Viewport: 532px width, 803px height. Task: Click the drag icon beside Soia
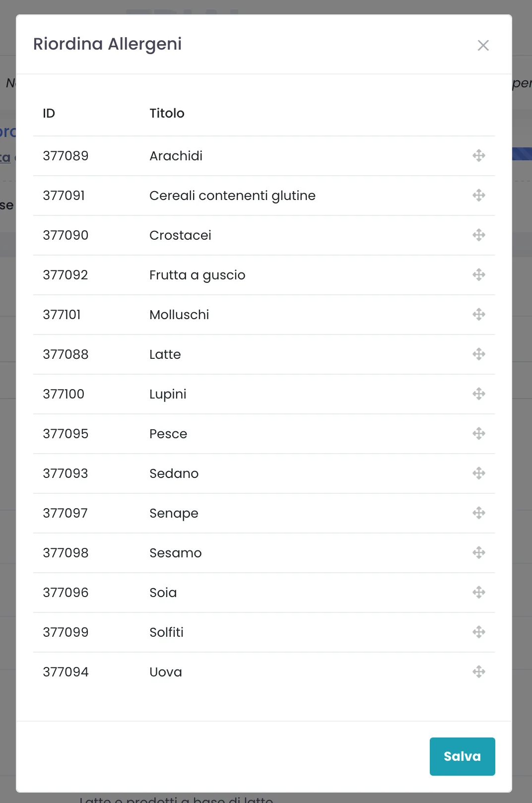[479, 592]
